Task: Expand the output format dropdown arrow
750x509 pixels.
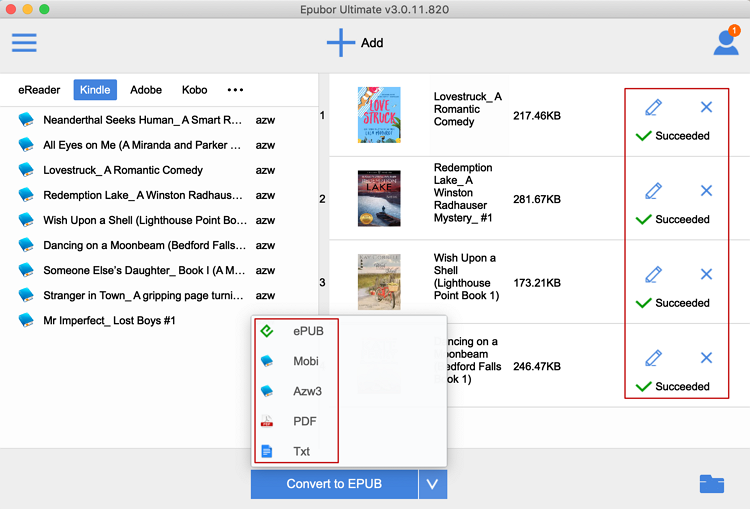Action: point(432,484)
